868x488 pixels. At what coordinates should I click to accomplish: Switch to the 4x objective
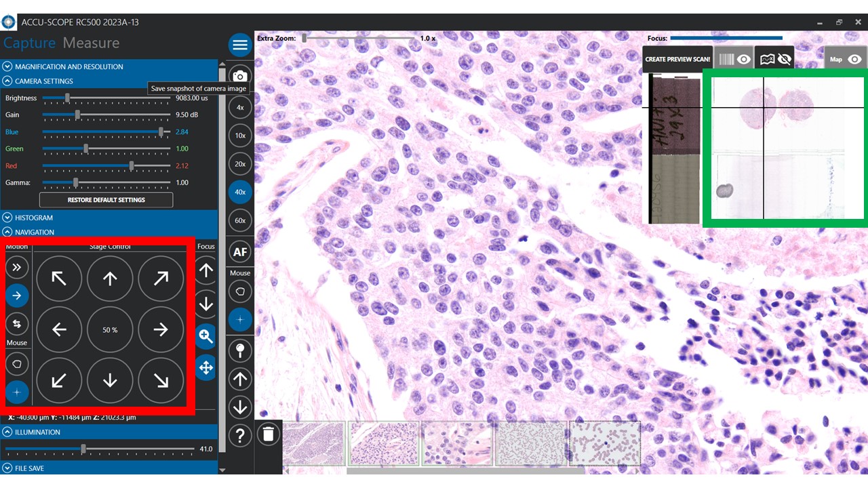click(x=240, y=107)
